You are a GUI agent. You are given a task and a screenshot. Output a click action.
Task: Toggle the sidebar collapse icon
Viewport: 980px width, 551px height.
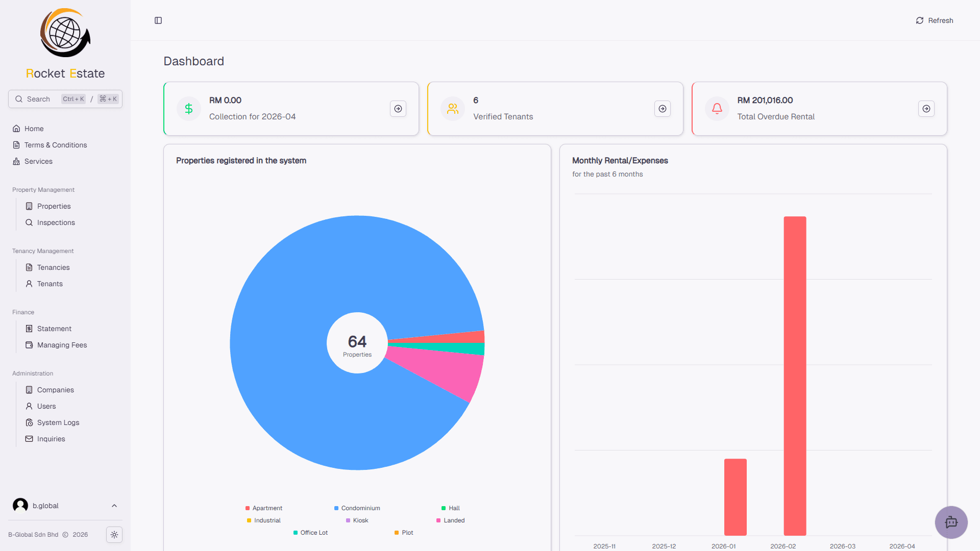[x=158, y=20]
